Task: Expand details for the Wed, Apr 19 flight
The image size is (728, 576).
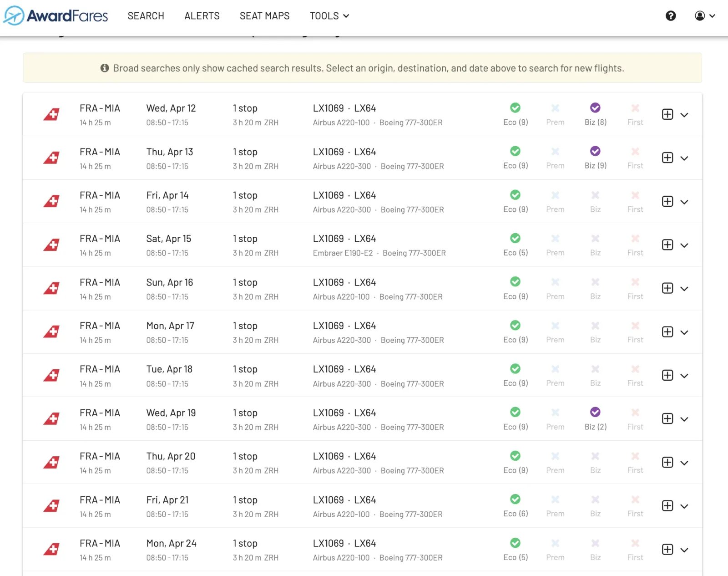Action: [x=684, y=419]
